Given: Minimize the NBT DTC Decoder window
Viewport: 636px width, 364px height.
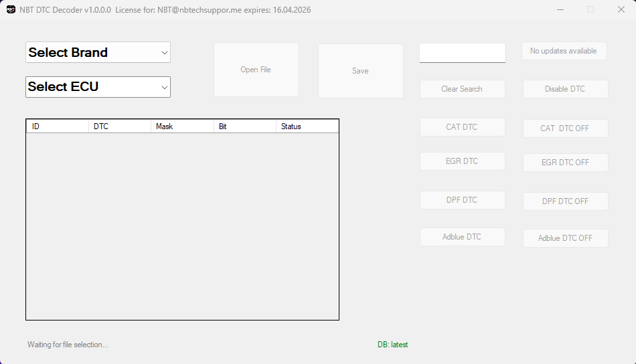Looking at the screenshot, I should pos(560,10).
